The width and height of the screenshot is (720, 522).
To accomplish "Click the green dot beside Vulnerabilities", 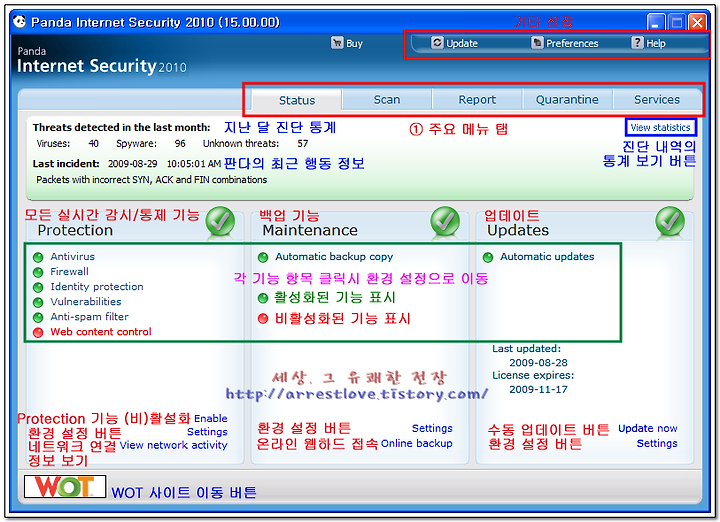I will 38,303.
